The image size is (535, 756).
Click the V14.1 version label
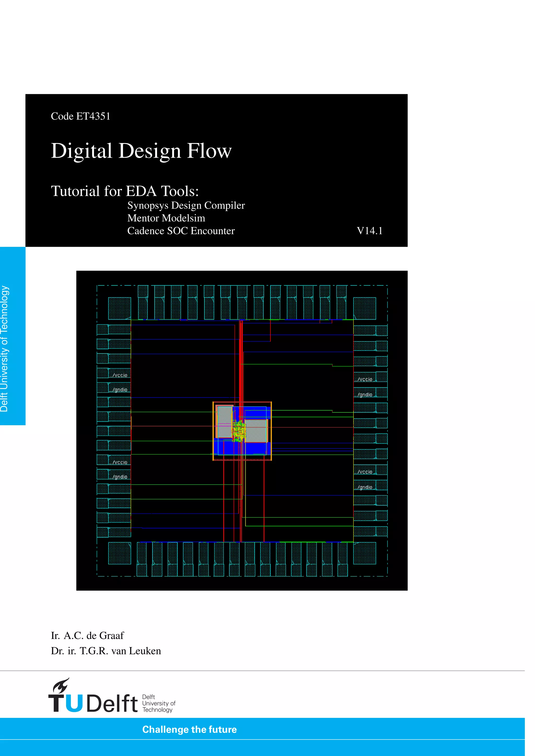point(370,231)
